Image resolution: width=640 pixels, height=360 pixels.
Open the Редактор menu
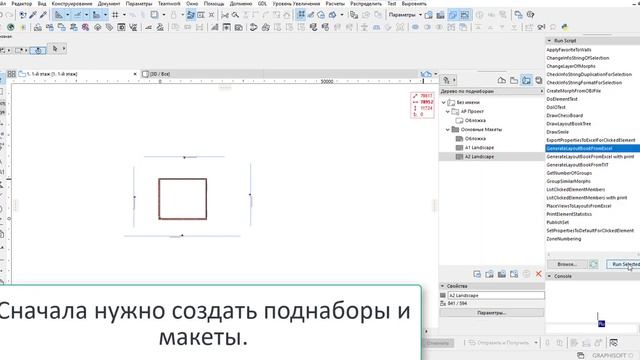pyautogui.click(x=22, y=4)
